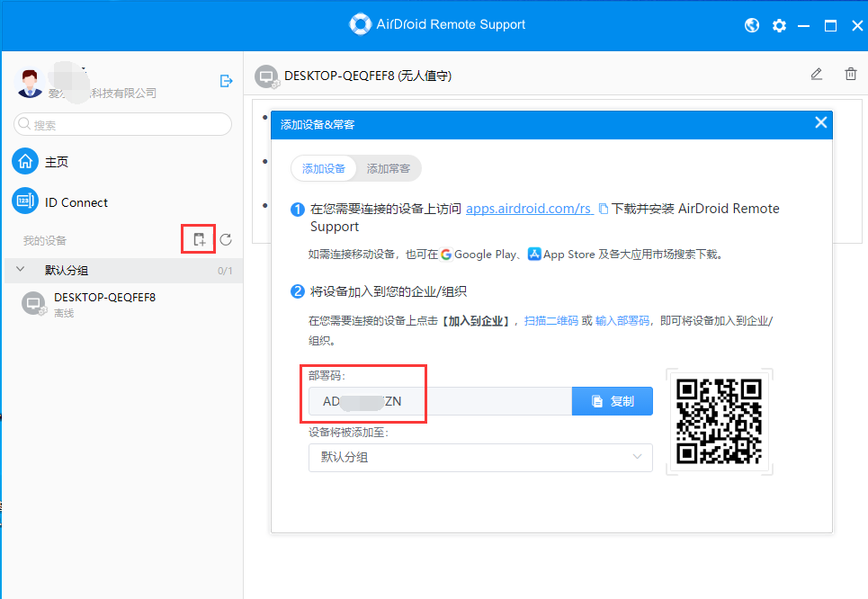Click the user avatar picture
Viewport: 868px width, 599px height.
30,83
